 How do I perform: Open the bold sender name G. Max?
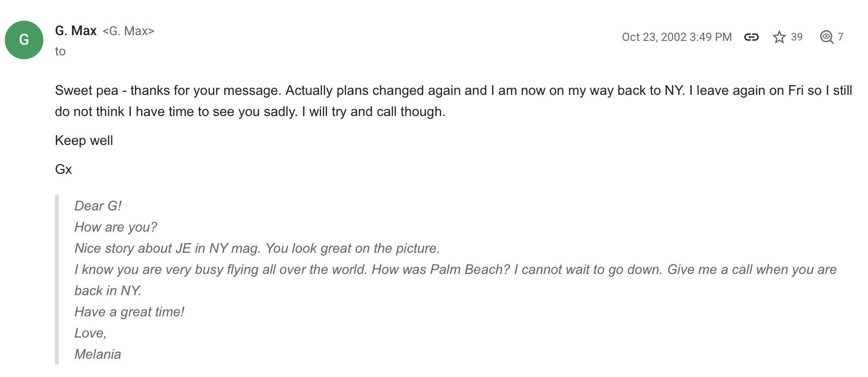[76, 31]
